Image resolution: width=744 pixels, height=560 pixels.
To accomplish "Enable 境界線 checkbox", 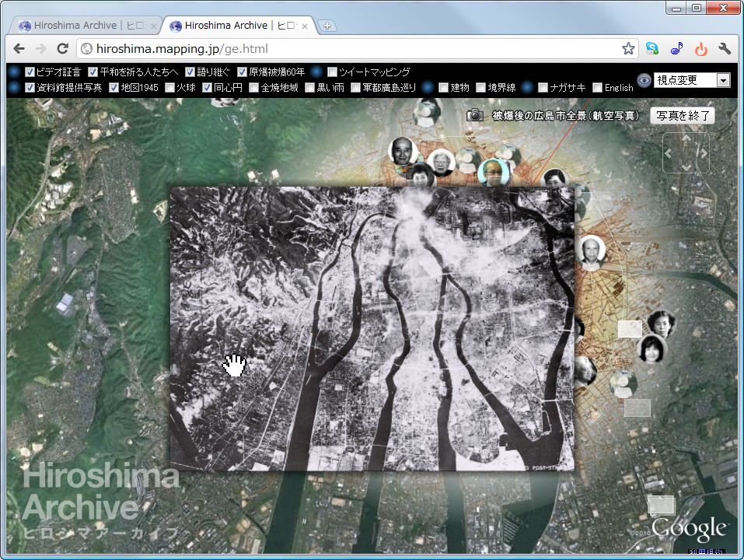I will click(480, 87).
